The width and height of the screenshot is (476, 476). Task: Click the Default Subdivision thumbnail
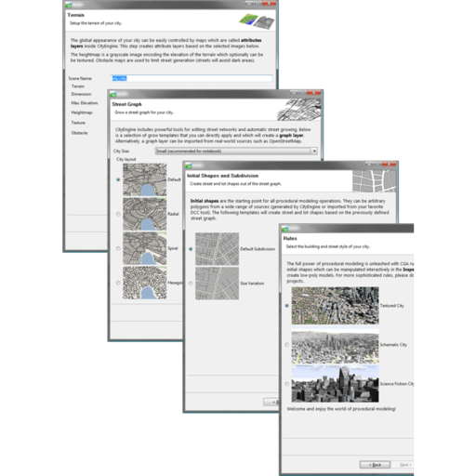[217, 249]
